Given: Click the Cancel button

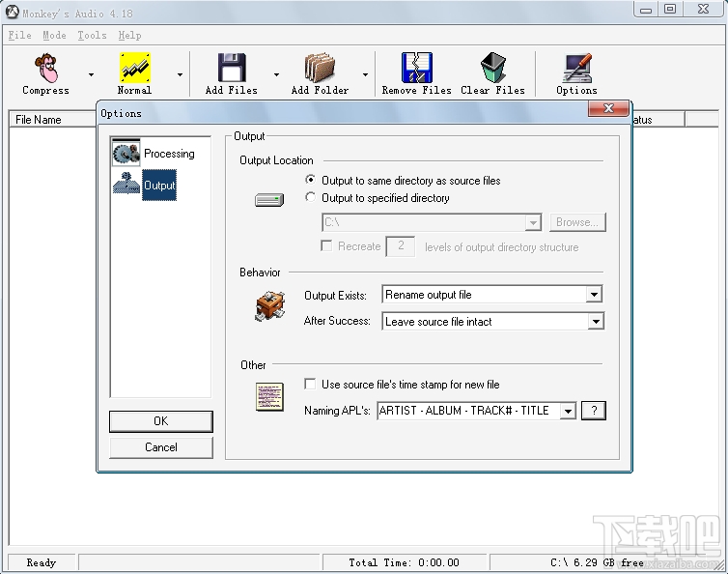Looking at the screenshot, I should click(x=161, y=447).
